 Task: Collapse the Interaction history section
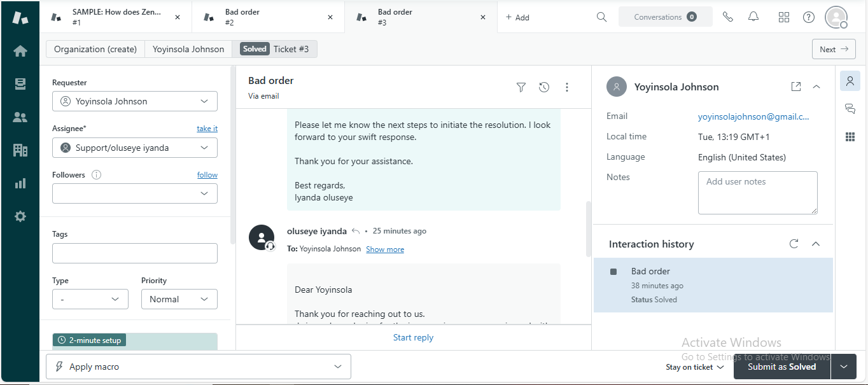(816, 244)
